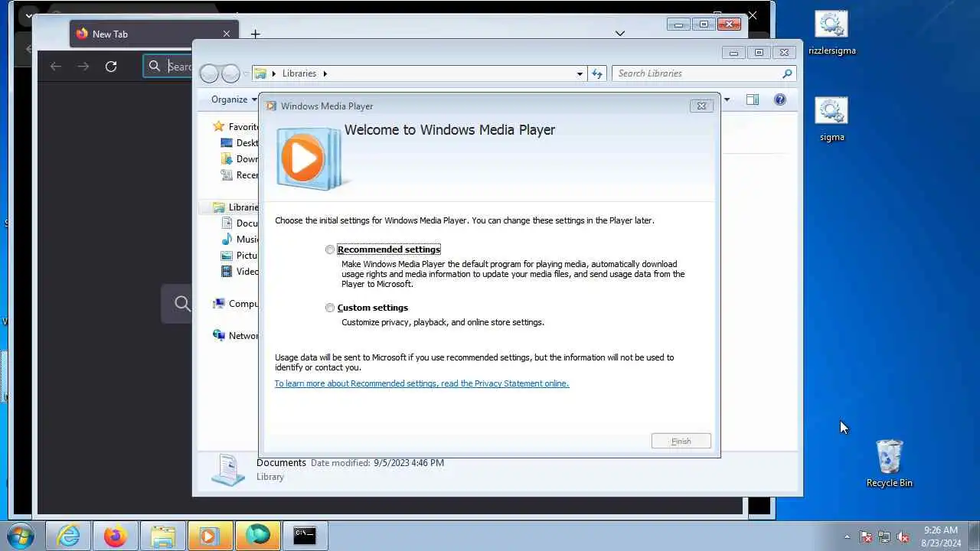Reload the page in Firefox
This screenshot has width=980, height=551.
pyautogui.click(x=111, y=67)
